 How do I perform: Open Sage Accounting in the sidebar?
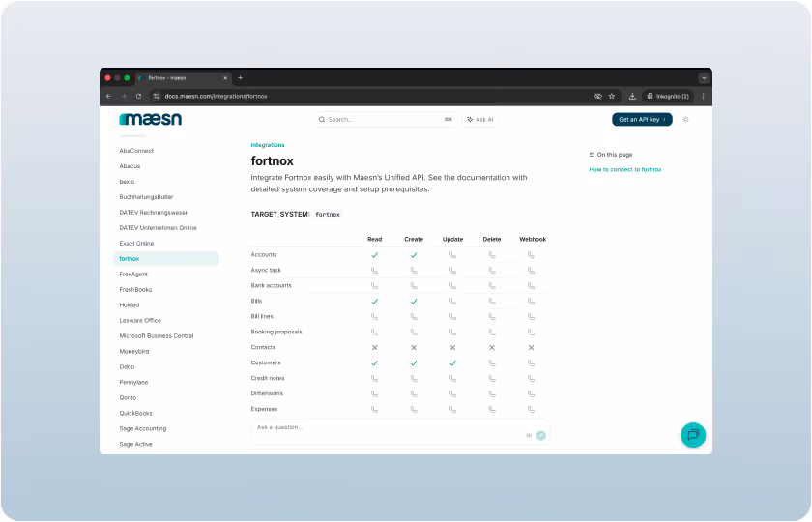[x=142, y=429]
